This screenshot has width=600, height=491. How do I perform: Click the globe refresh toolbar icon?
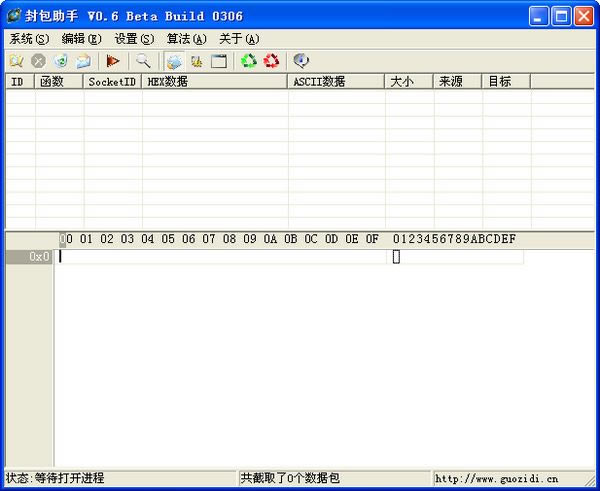point(60,61)
